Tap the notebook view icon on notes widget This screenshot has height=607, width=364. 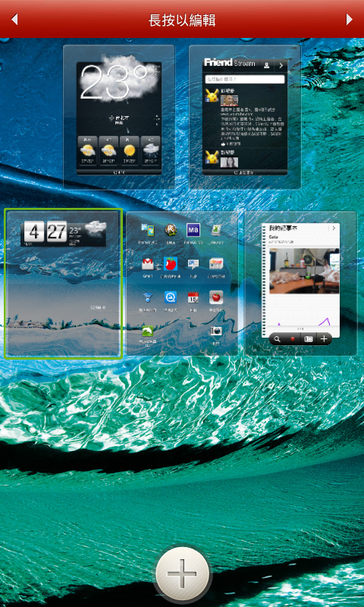pos(309,339)
